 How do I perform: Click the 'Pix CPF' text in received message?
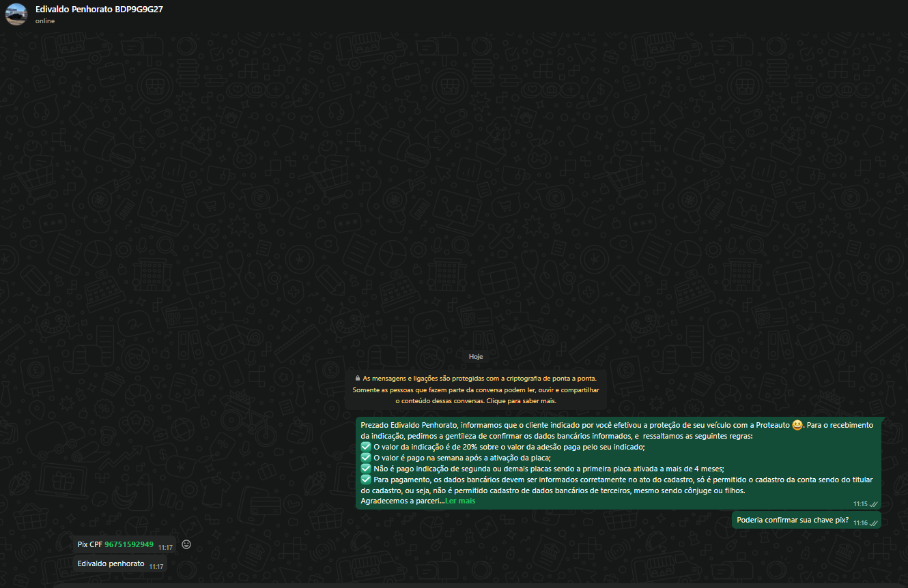pyautogui.click(x=89, y=544)
